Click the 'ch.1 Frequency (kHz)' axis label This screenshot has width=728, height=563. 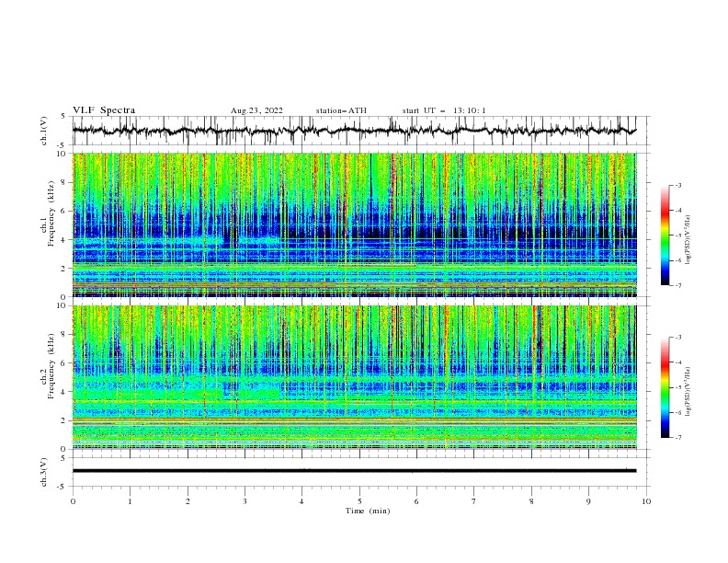tap(48, 212)
